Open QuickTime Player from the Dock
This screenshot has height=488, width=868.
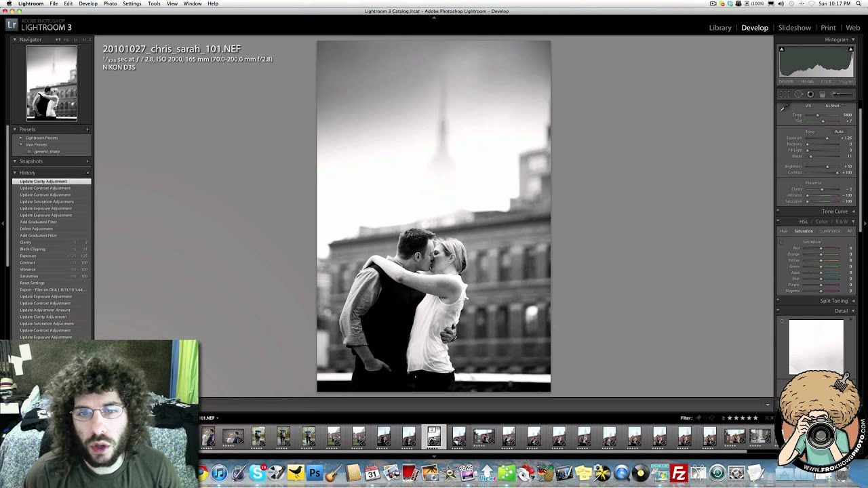click(x=621, y=472)
